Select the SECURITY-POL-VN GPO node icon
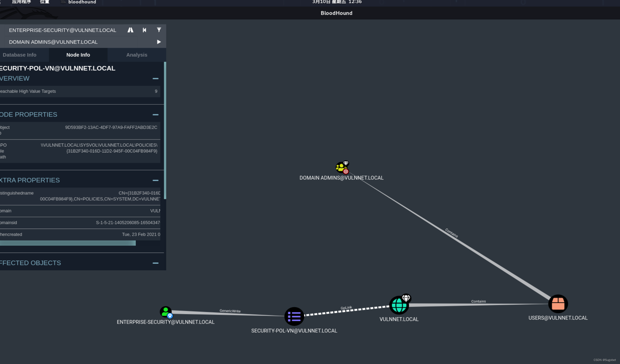Viewport: 620px width, 364px height. pos(294,316)
